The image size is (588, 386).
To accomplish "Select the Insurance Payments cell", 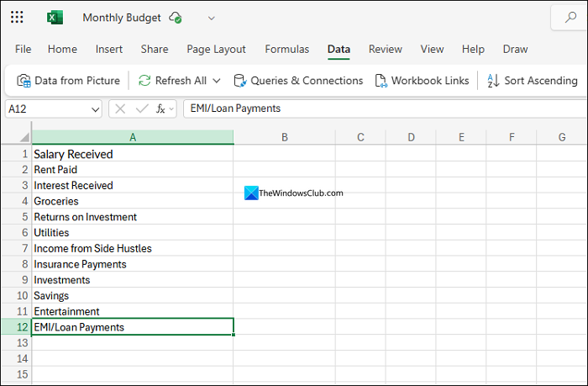I will click(x=133, y=264).
